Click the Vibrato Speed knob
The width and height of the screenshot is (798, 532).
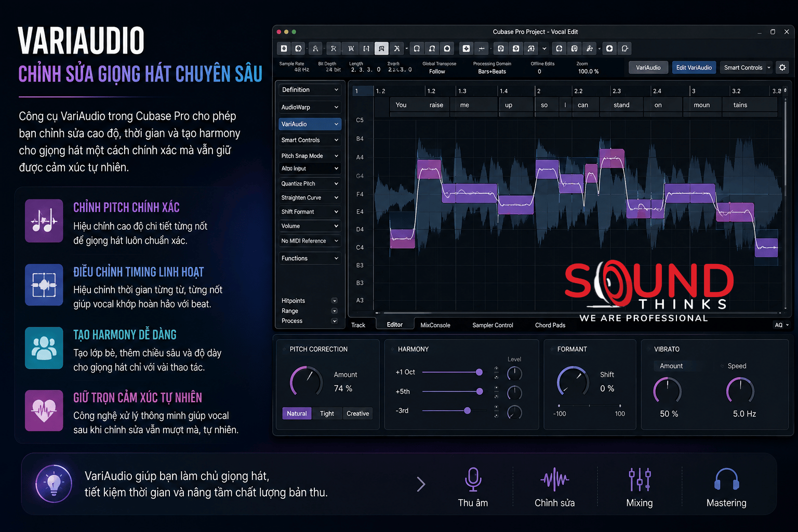[x=740, y=391]
